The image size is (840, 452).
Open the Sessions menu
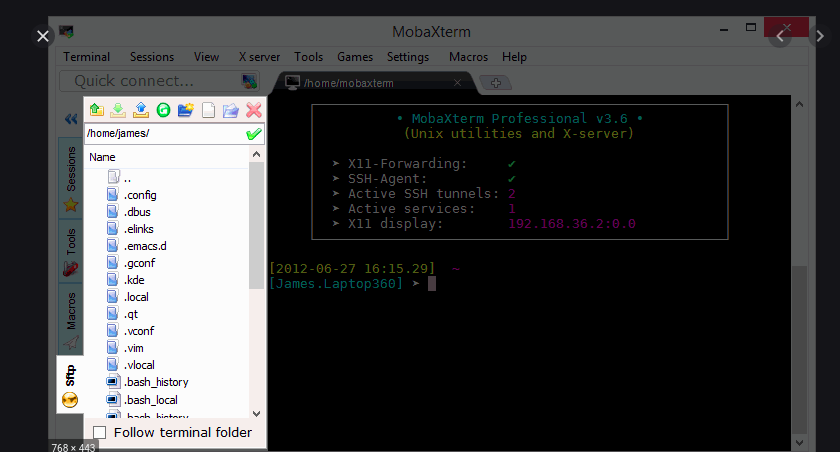tap(152, 57)
